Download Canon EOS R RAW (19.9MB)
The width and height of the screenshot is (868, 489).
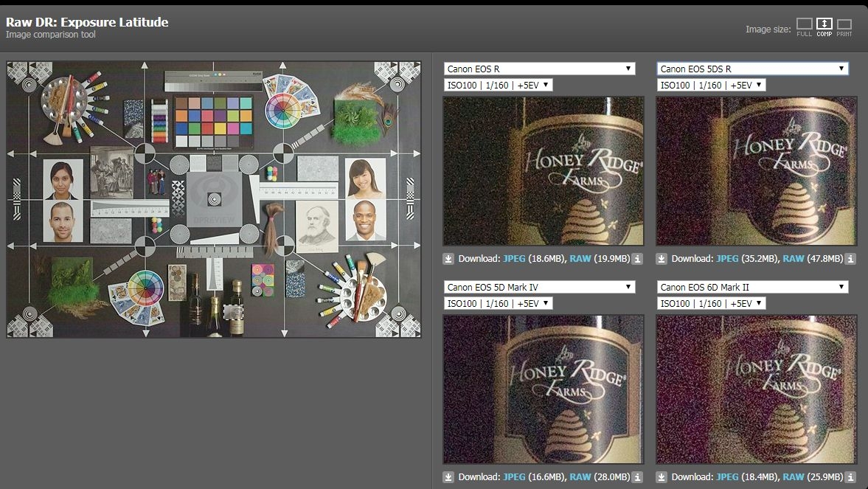(x=580, y=259)
